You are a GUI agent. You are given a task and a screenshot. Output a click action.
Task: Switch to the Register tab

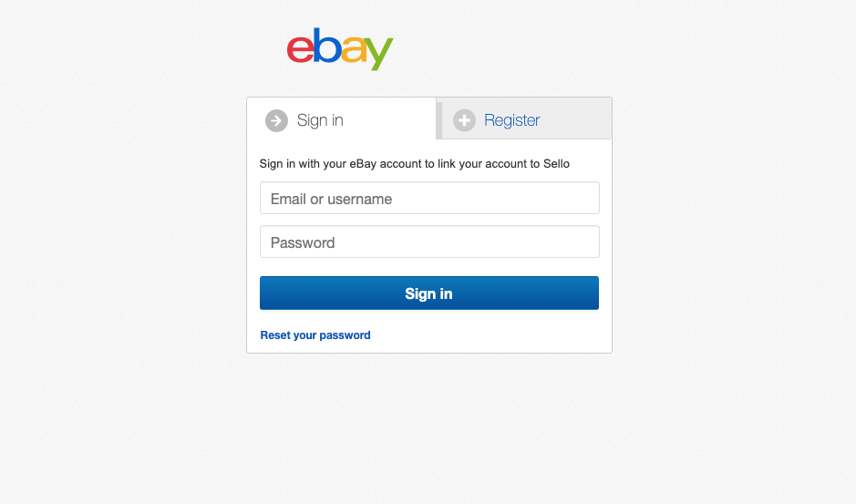[x=512, y=120]
